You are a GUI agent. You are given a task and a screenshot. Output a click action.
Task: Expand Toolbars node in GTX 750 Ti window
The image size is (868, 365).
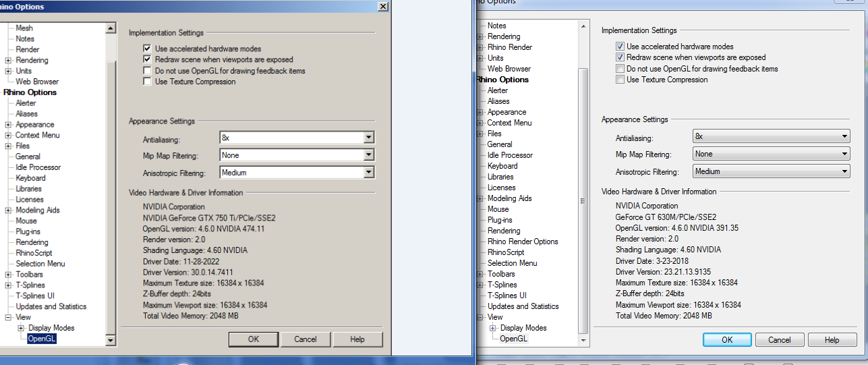[x=8, y=275]
